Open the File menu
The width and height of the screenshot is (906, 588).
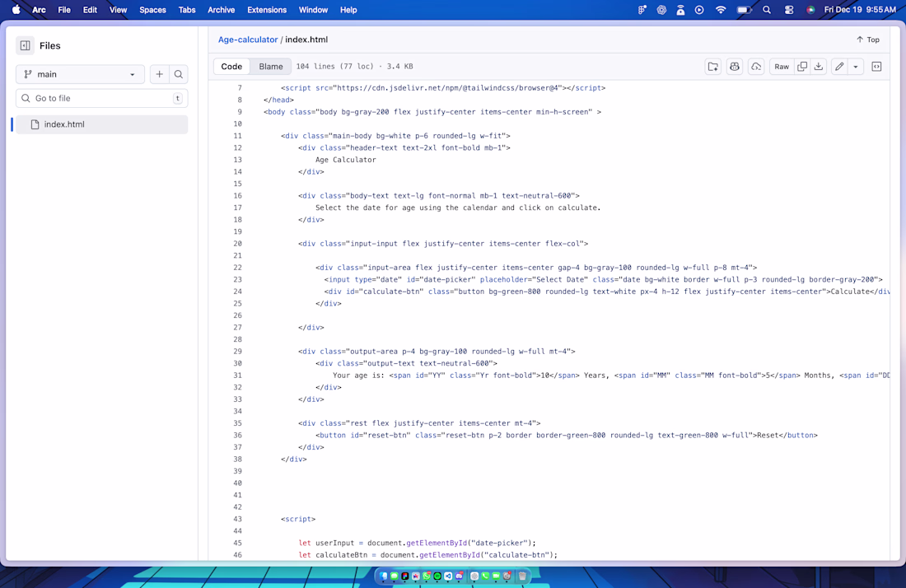(64, 10)
